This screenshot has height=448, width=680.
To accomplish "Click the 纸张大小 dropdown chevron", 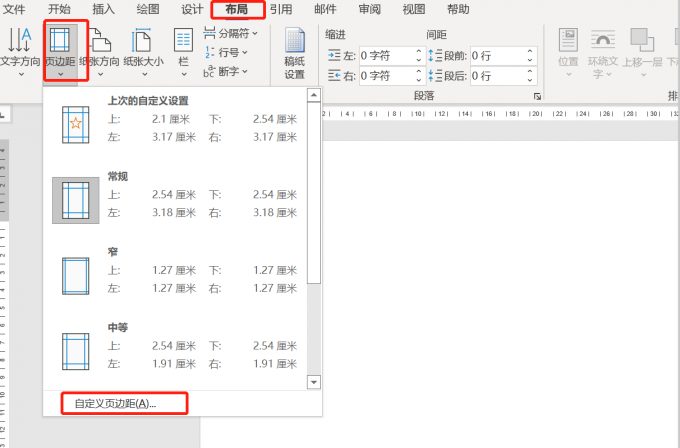I will tap(144, 75).
